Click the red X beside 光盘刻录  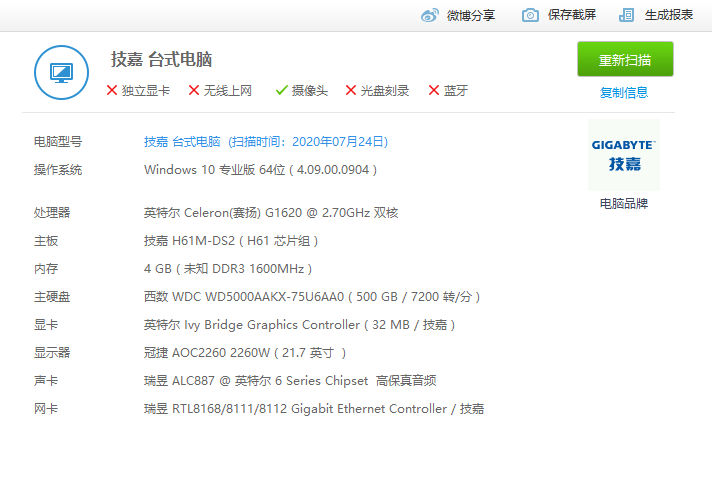click(351, 90)
